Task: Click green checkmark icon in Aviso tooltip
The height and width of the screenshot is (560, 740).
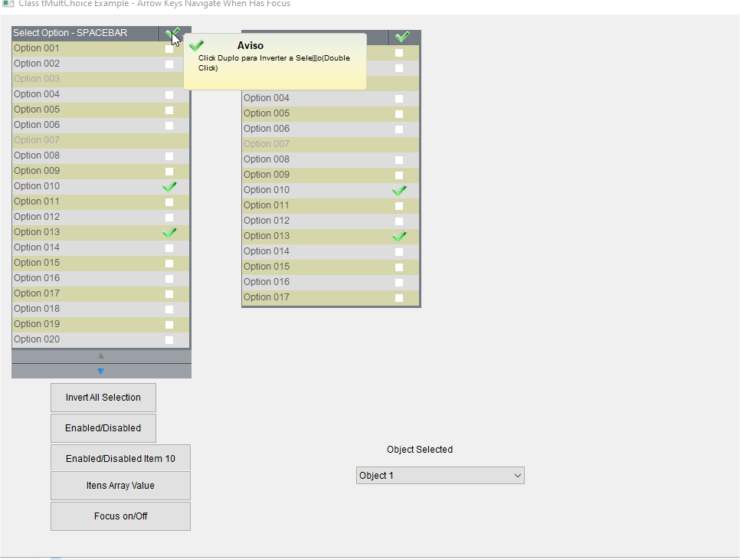Action: pos(197,46)
